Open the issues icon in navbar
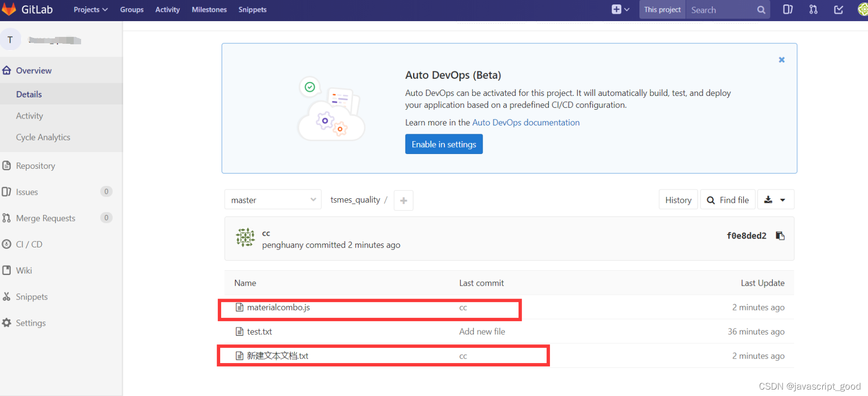 (x=788, y=9)
